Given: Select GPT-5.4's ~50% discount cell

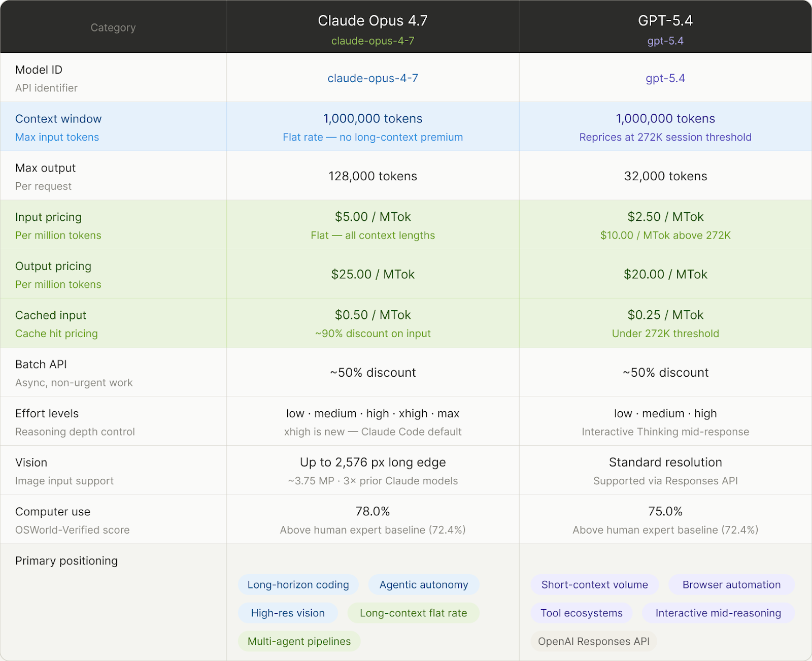Looking at the screenshot, I should [665, 373].
